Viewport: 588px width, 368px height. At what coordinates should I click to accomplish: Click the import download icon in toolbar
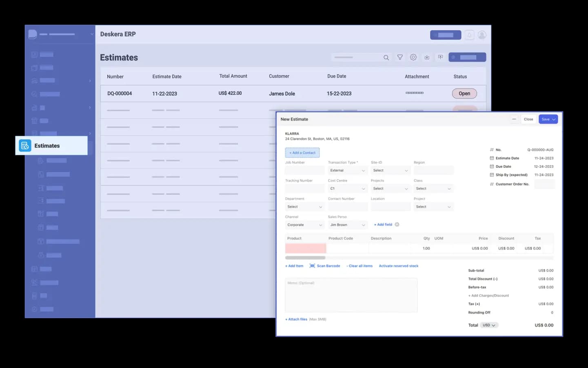(x=427, y=58)
